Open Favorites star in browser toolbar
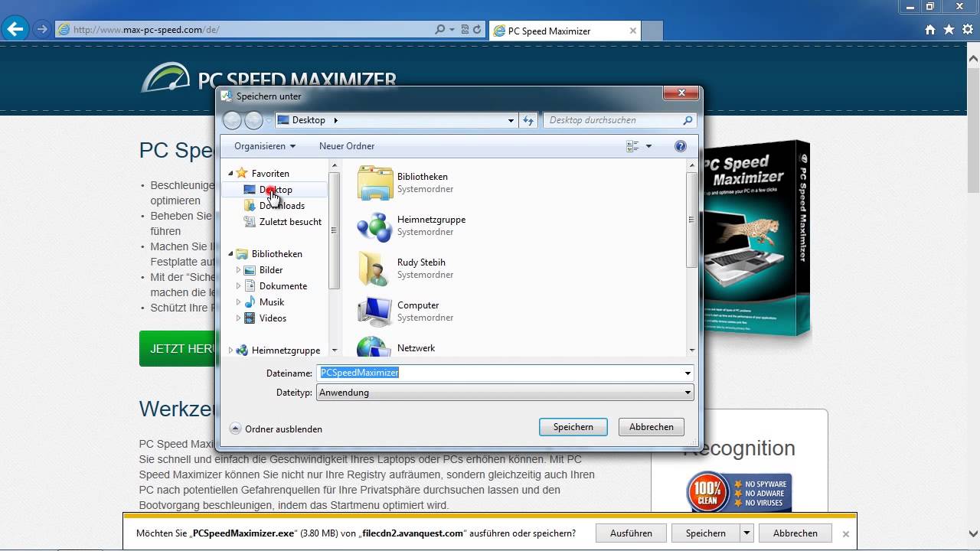Screen dimensions: 980x551 949,30
